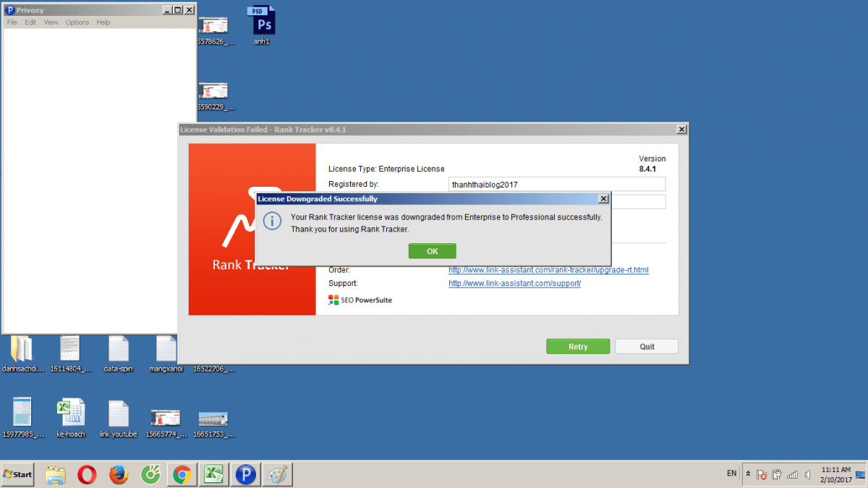Launch Paint from the taskbar

tap(278, 475)
